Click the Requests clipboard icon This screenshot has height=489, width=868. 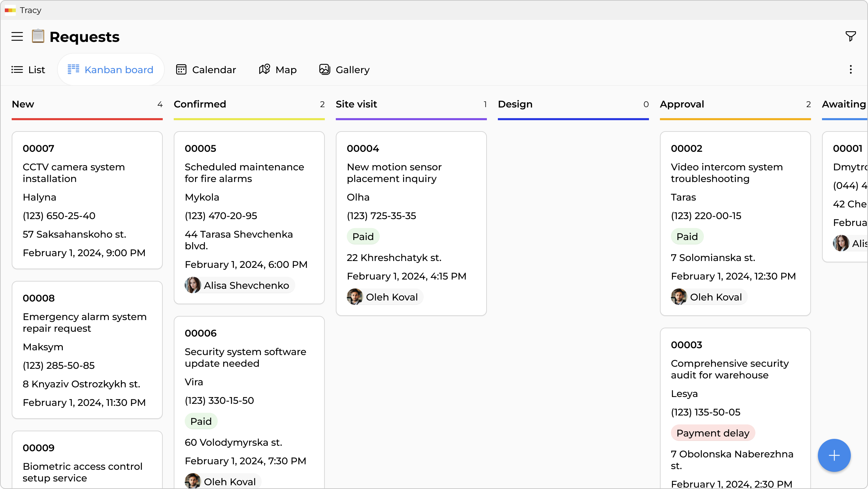click(x=38, y=36)
